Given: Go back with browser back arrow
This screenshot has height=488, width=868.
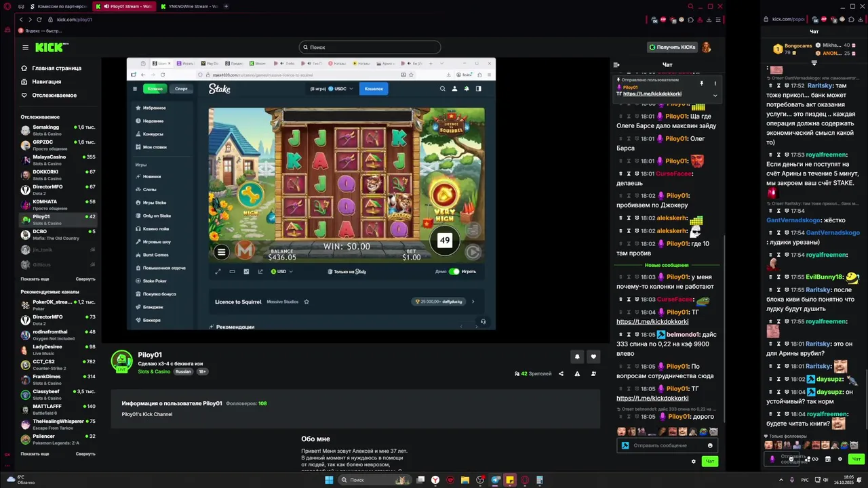Looking at the screenshot, I should coord(21,20).
